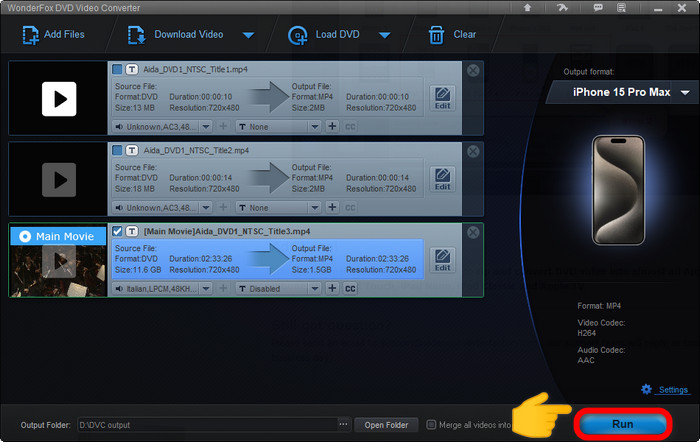Play the Main Movie thumbnail preview

pyautogui.click(x=59, y=262)
